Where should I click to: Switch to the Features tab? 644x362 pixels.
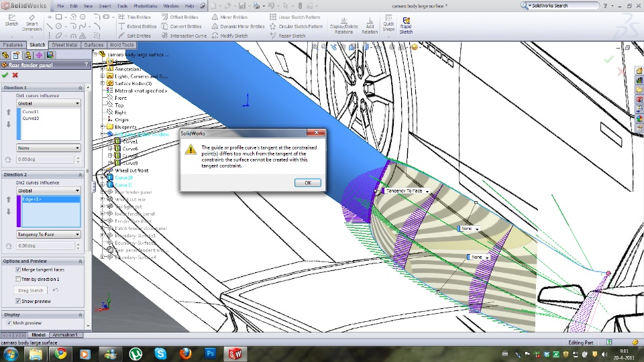point(13,45)
